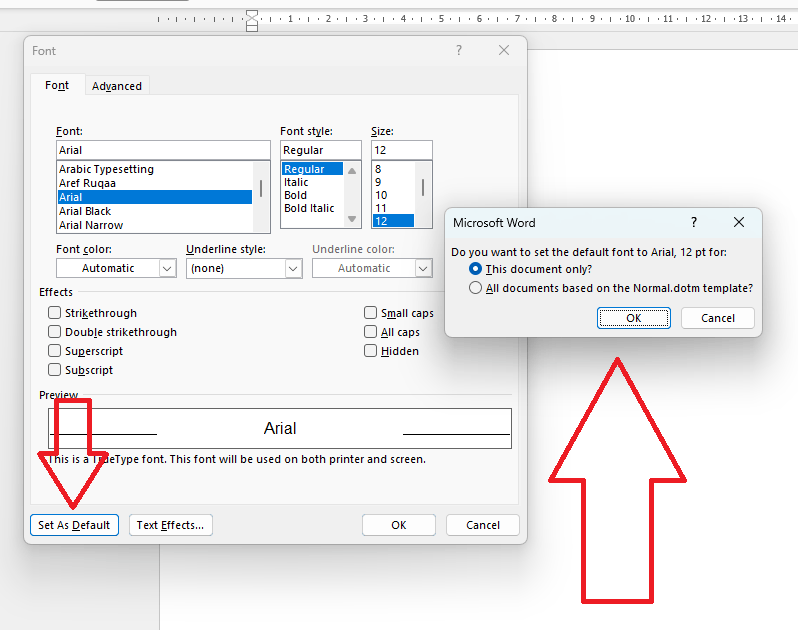
Task: Click Cancel in Font dialog
Action: click(483, 525)
